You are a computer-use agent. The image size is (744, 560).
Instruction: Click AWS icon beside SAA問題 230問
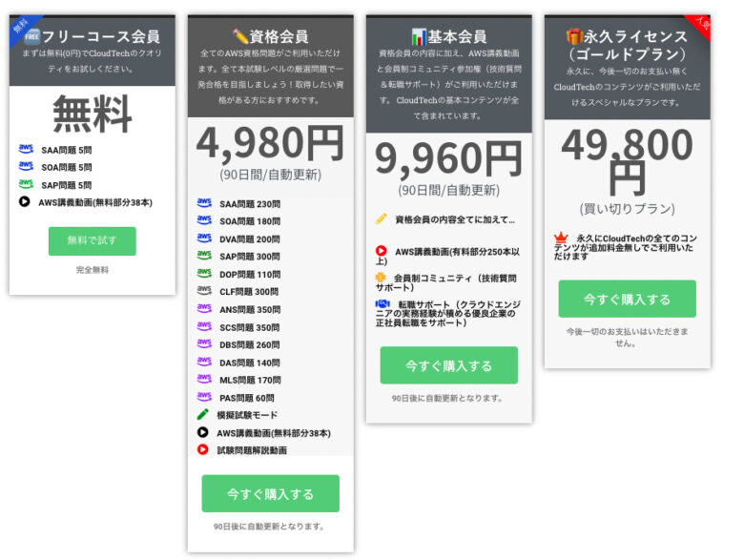(x=204, y=203)
